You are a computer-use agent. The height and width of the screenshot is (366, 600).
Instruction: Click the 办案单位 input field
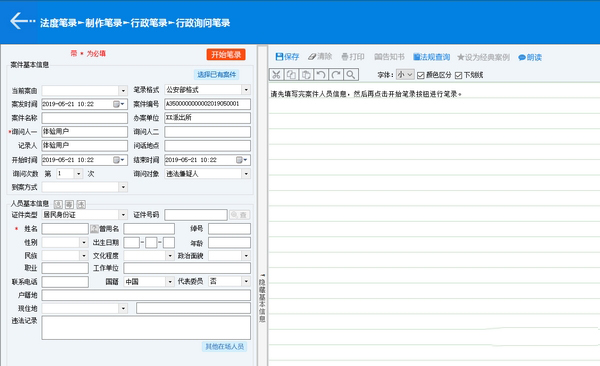tap(207, 118)
